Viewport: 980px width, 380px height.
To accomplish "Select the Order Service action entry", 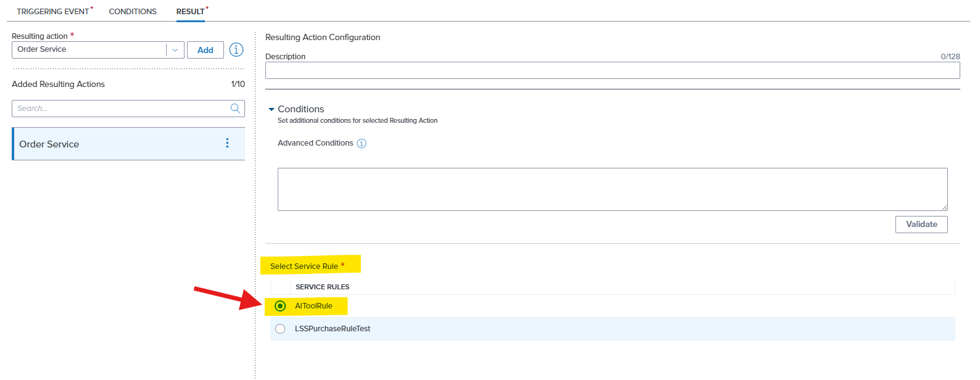I will pos(128,144).
